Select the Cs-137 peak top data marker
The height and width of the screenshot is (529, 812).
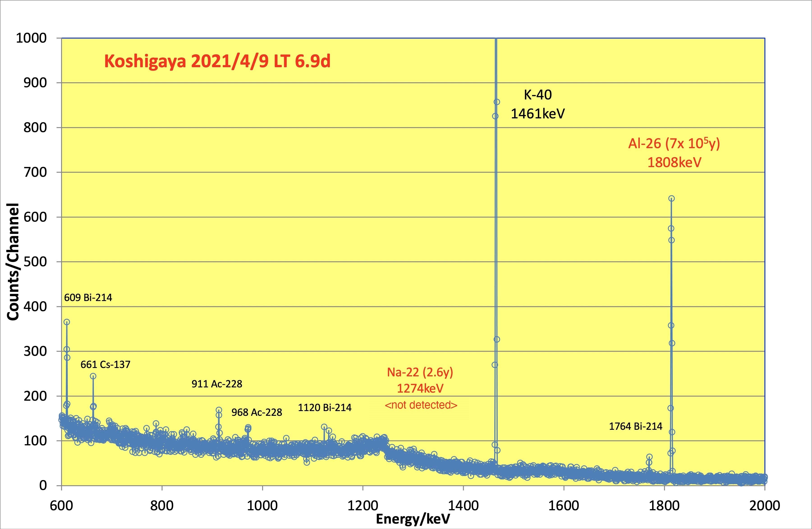coord(93,376)
